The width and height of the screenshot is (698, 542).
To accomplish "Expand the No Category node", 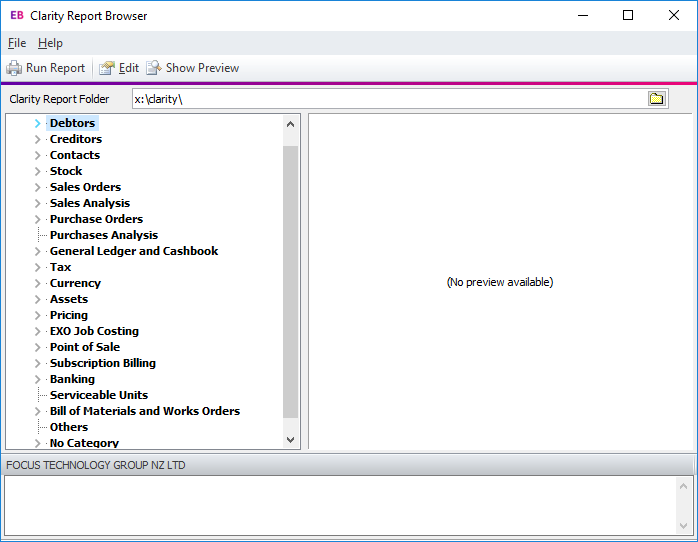I will (x=38, y=443).
